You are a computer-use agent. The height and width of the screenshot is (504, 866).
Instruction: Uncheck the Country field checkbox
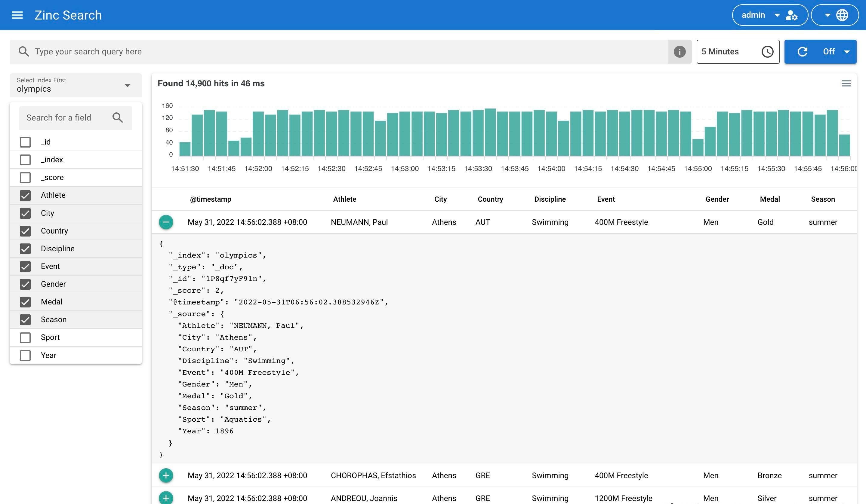point(25,231)
